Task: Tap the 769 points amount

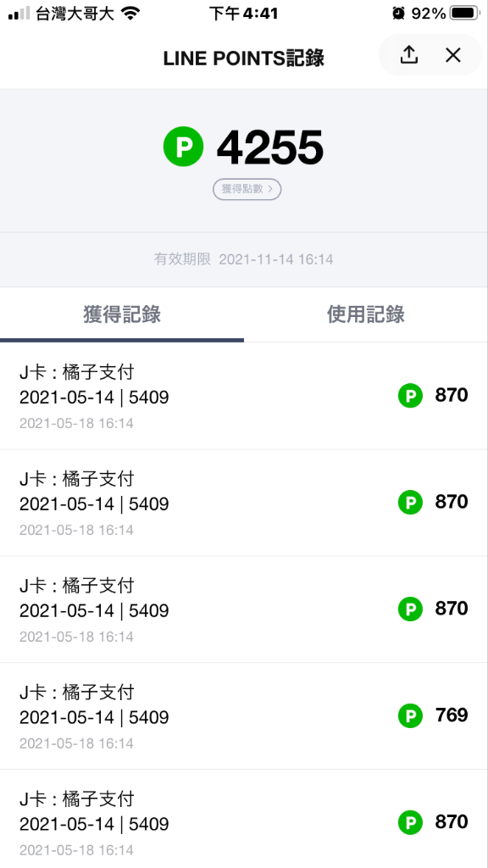Action: [452, 715]
